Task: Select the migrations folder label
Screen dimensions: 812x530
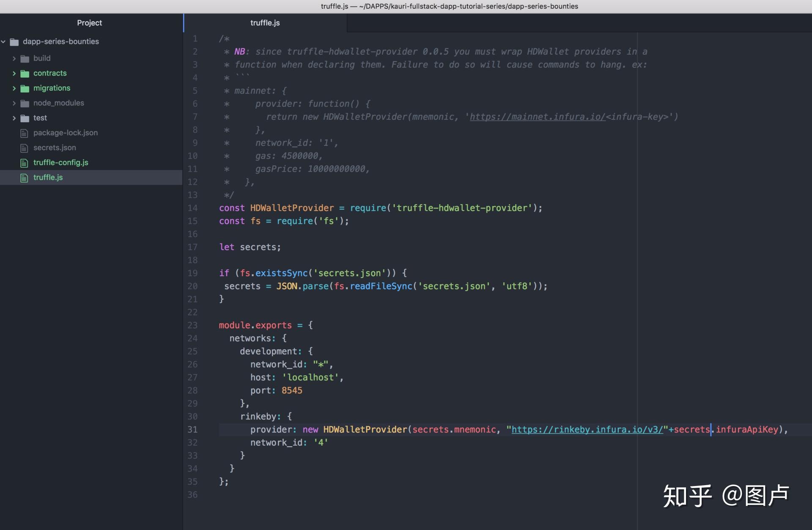Action: point(52,88)
